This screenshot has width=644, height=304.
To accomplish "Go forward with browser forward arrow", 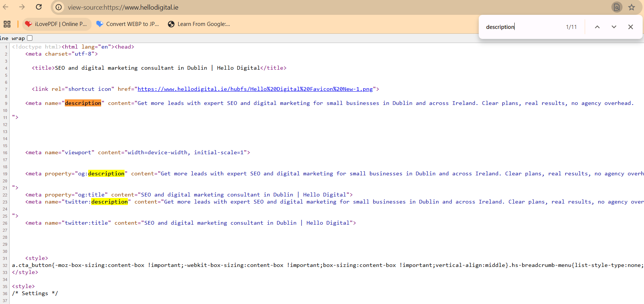I will click(22, 7).
